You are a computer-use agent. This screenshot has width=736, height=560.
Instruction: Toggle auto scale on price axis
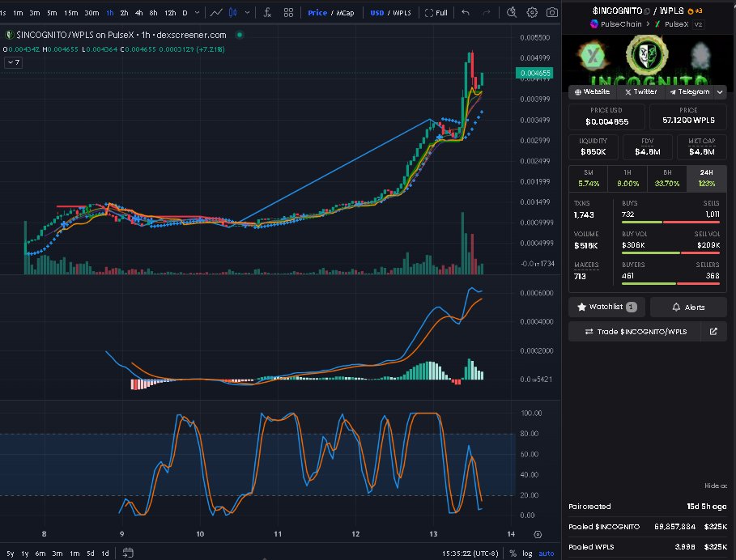[x=546, y=554]
